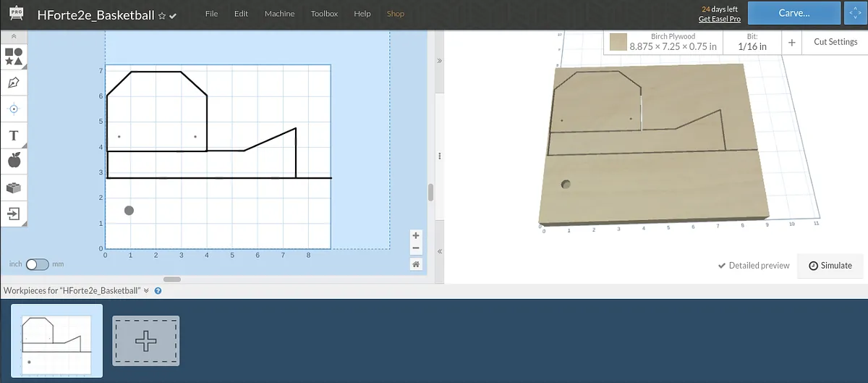Image resolution: width=868 pixels, height=383 pixels.
Task: Click the Birch Plywood material swatch
Action: tap(618, 42)
